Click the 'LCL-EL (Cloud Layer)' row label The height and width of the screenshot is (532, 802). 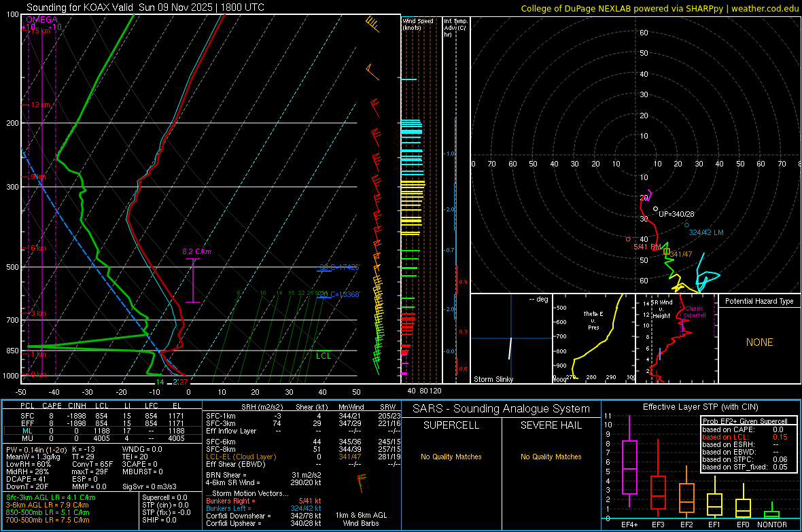241,457
